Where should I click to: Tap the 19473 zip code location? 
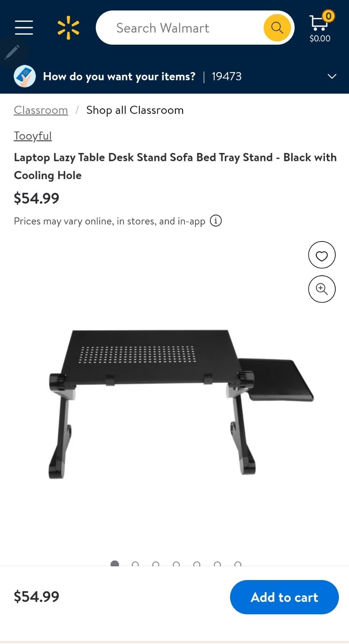click(x=226, y=76)
